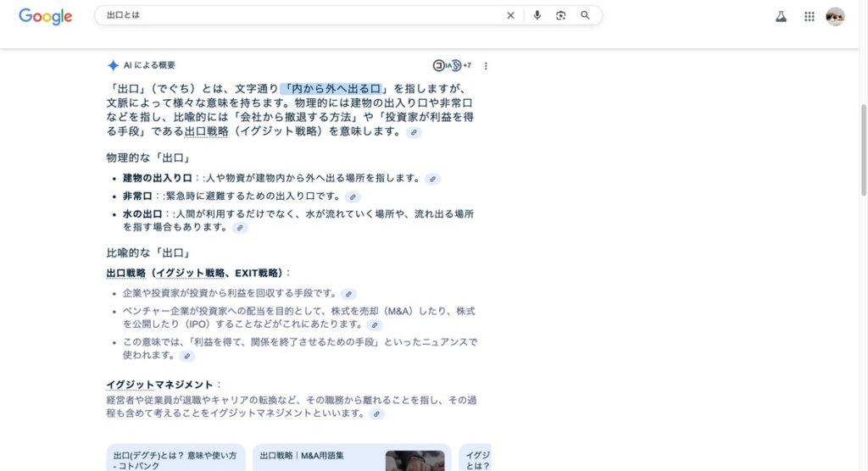Open Google Lens image search

[560, 15]
